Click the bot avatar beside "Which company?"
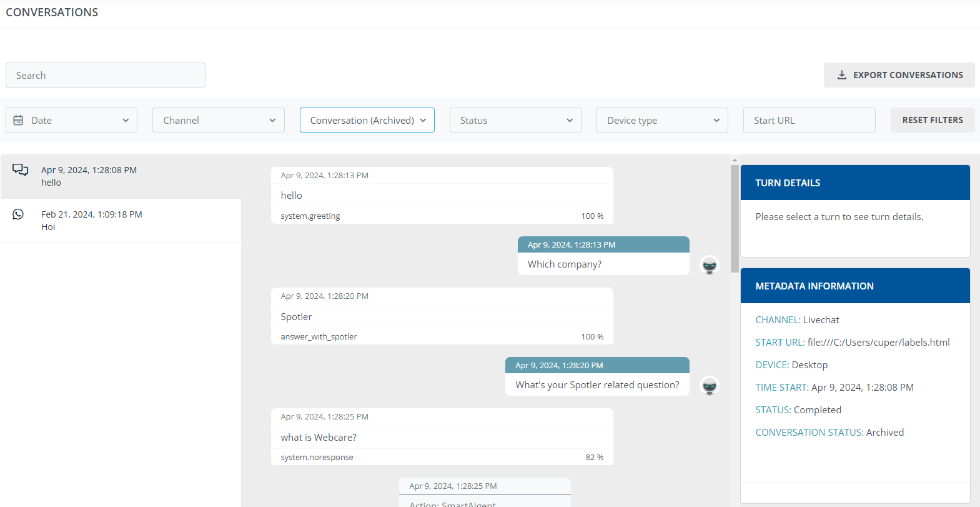This screenshot has width=980, height=507. pos(710,265)
